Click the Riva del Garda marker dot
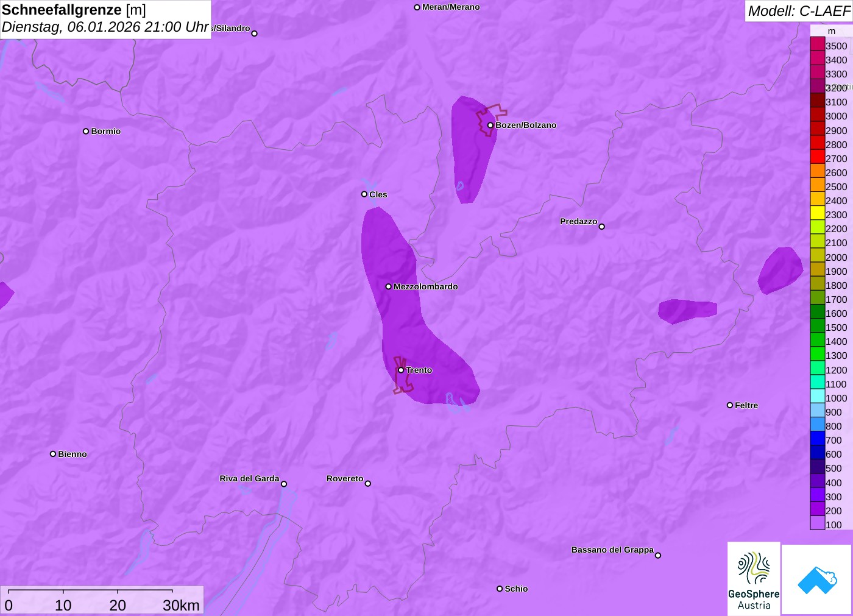The image size is (853, 616). pos(284,484)
